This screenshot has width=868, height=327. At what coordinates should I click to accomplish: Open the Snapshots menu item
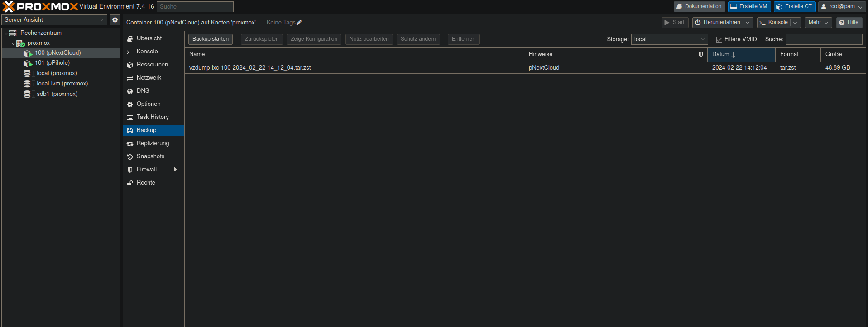153,156
